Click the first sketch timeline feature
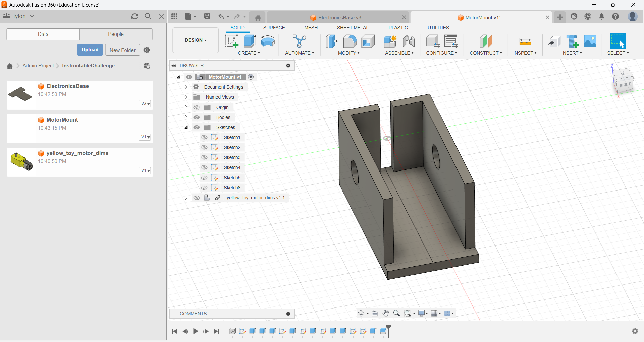Viewport: 644px width, 342px height. [x=243, y=331]
